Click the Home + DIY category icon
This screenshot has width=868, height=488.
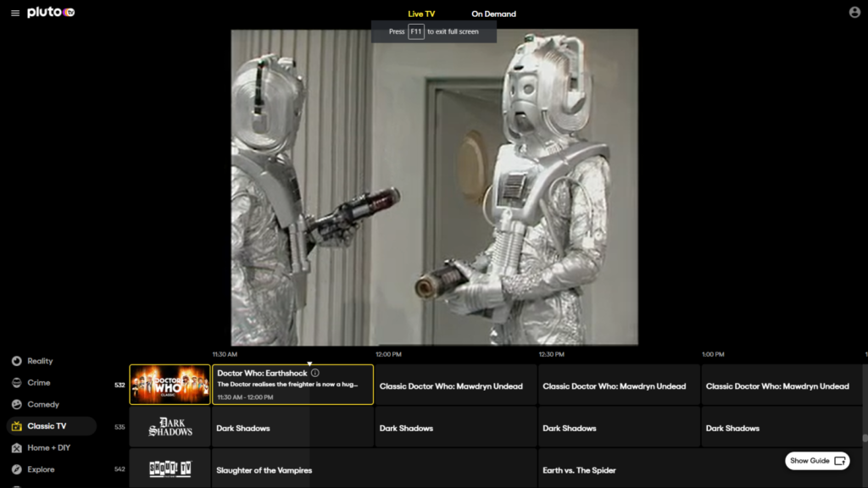17,447
